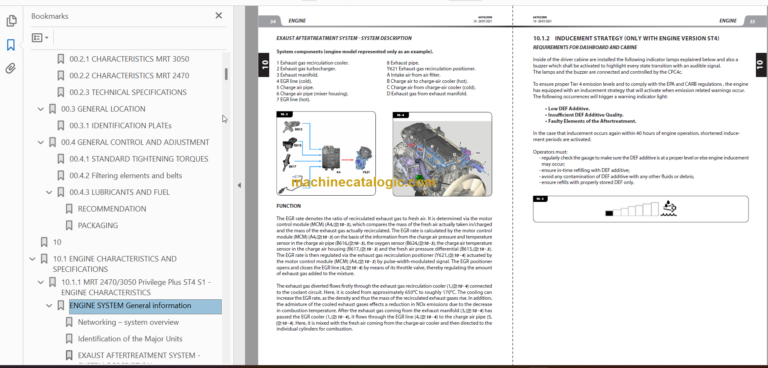
Task: Jump to 00.3.1 IDENTIFICATION PLATEs
Action: click(120, 125)
